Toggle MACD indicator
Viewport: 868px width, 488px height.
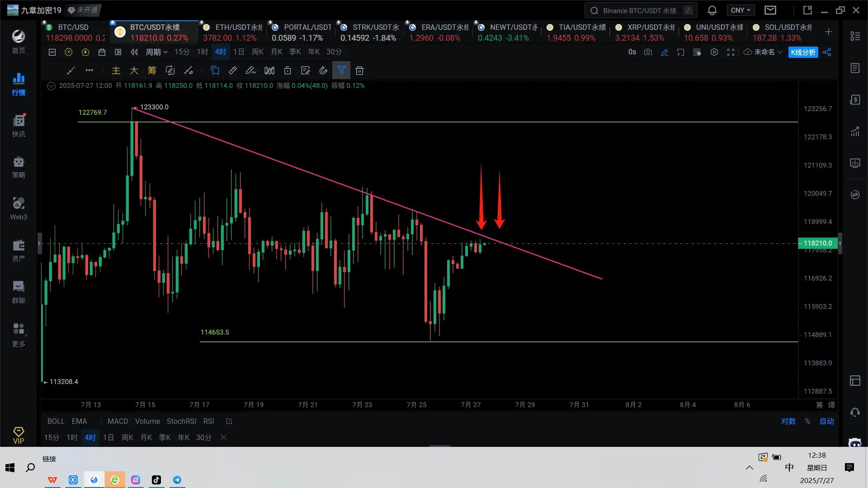coord(118,421)
